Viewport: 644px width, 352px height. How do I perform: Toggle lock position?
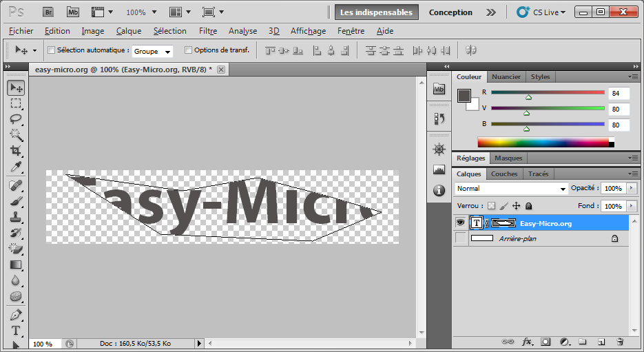(x=517, y=206)
